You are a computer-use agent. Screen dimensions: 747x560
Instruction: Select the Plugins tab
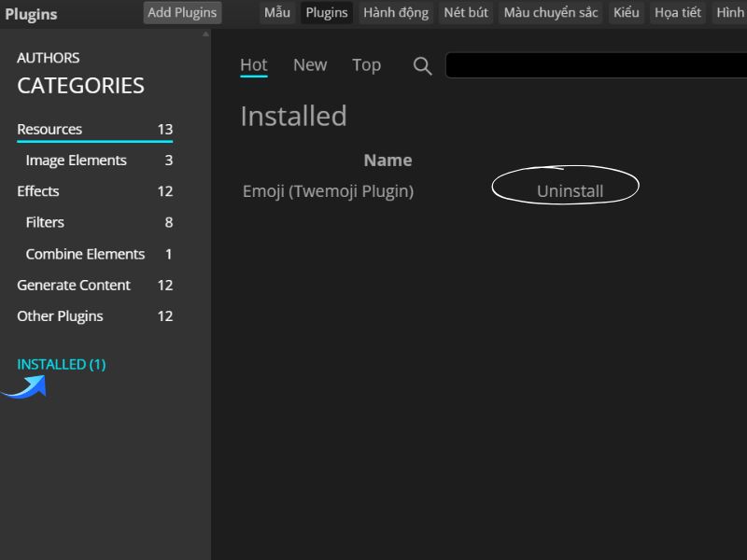coord(327,12)
